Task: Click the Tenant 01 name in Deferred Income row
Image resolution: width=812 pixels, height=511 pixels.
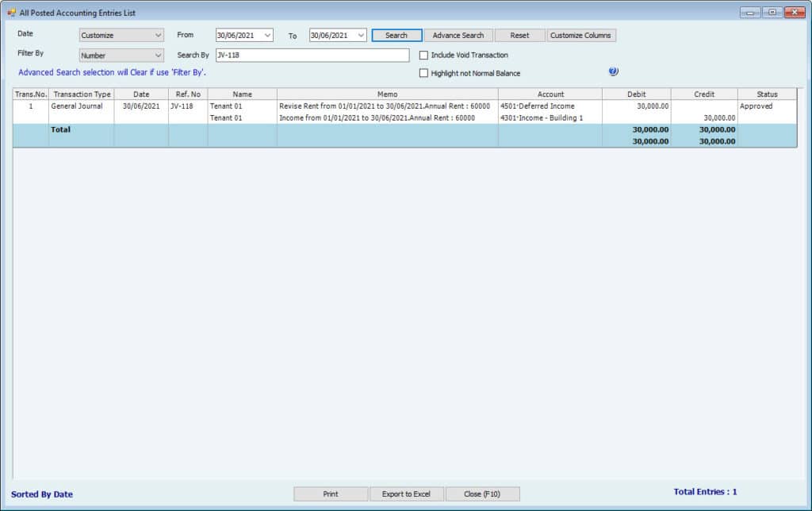Action: pyautogui.click(x=243, y=106)
